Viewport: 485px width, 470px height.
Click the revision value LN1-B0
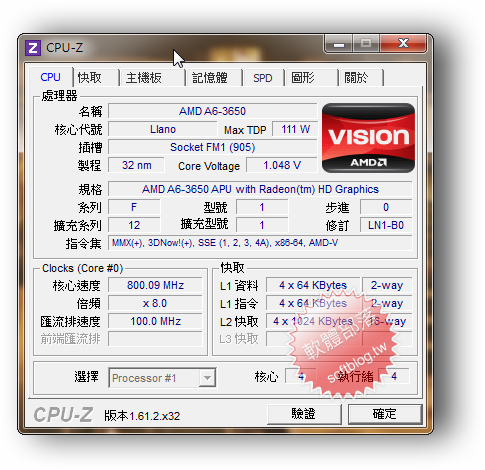pyautogui.click(x=386, y=225)
